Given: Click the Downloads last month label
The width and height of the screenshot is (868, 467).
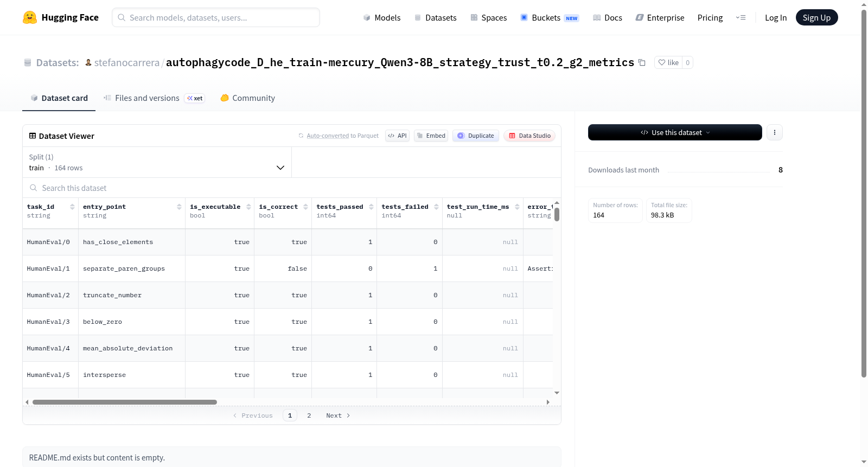Looking at the screenshot, I should coord(623,170).
